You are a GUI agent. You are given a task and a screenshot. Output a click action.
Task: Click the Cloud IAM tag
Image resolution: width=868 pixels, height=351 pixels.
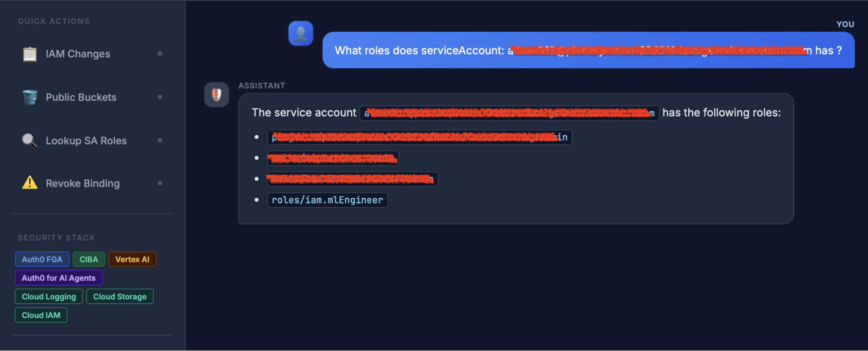coord(41,315)
